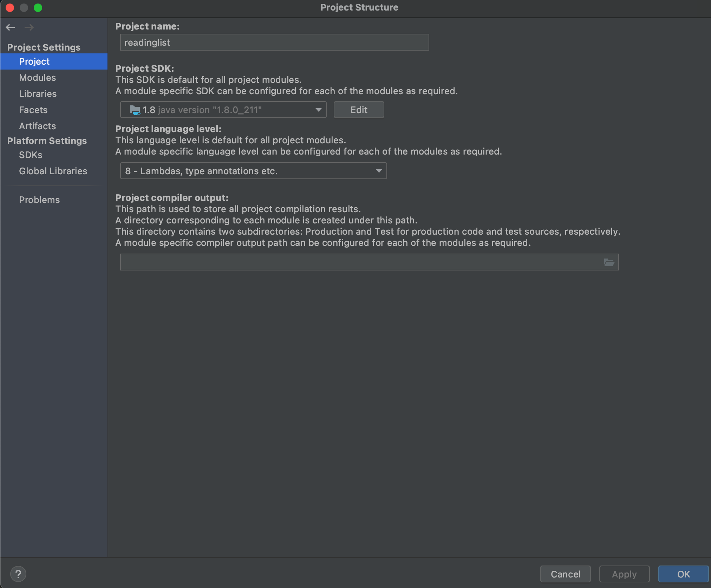Show Global Libraries settings

coord(53,171)
